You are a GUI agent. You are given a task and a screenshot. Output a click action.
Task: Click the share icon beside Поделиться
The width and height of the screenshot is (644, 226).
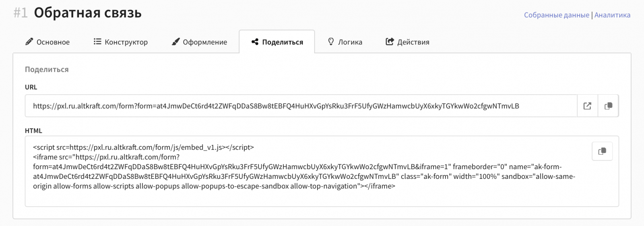point(255,41)
